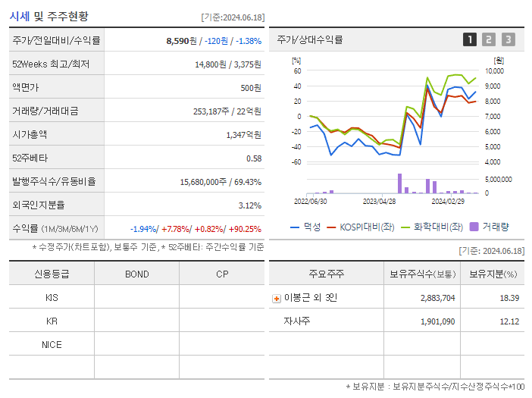The height and width of the screenshot is (398, 532).
Task: Select the 500원 par value
Action: pyautogui.click(x=251, y=88)
